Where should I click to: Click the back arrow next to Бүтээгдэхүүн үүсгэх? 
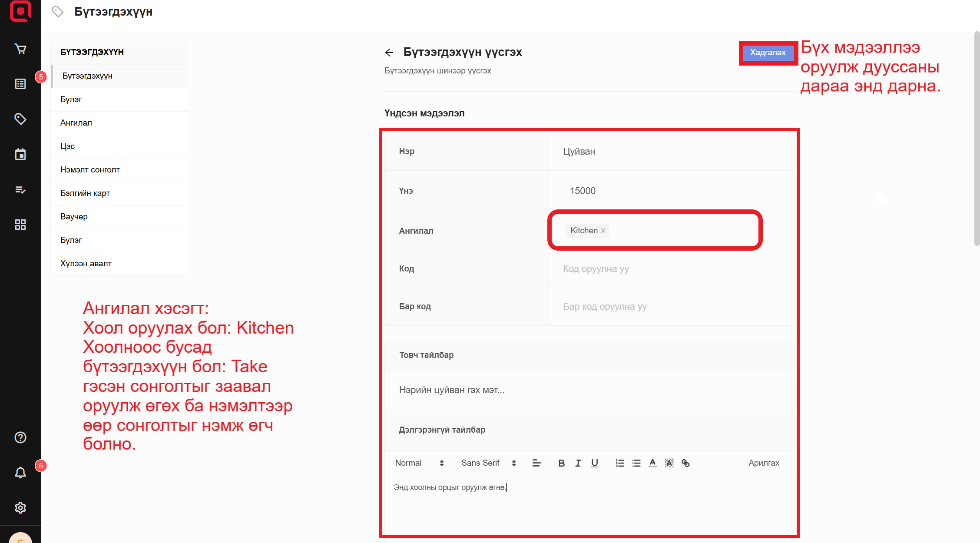[389, 53]
